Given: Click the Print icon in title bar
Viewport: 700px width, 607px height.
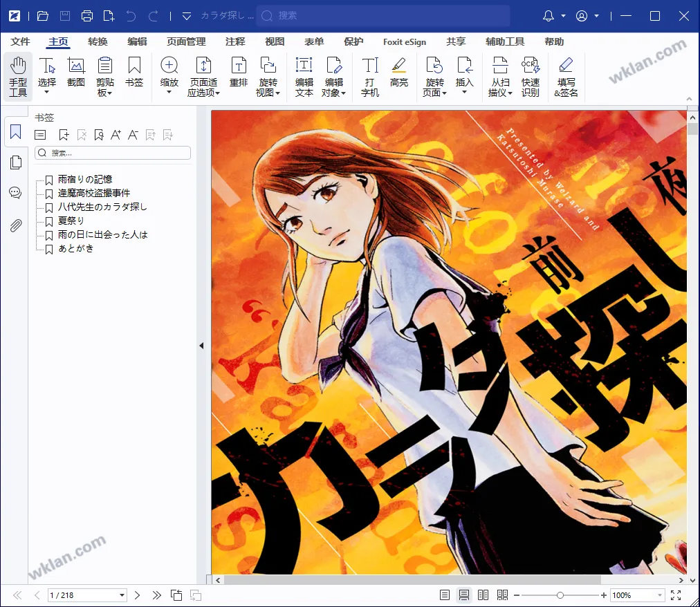Looking at the screenshot, I should 87,16.
